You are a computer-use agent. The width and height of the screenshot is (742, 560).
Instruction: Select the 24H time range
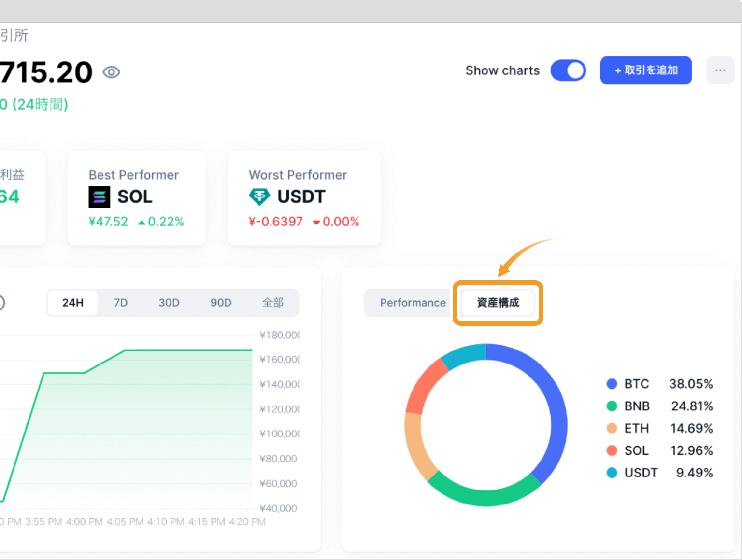coord(73,303)
